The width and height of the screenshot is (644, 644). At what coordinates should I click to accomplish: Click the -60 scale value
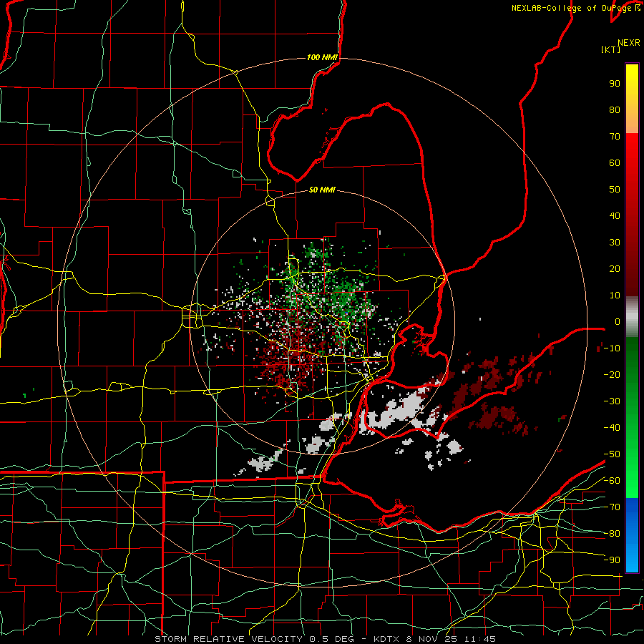tap(612, 481)
